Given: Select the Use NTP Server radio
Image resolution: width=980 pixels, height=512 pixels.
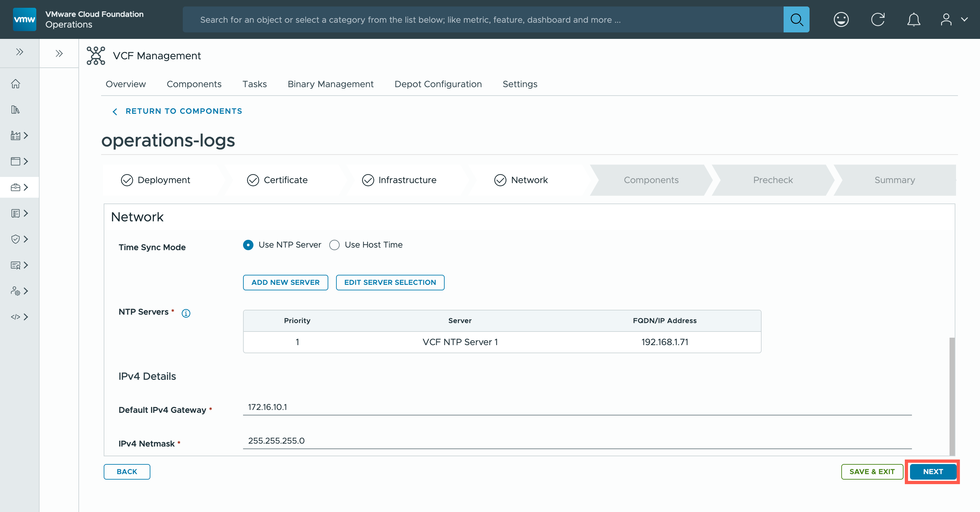Looking at the screenshot, I should click(x=249, y=245).
